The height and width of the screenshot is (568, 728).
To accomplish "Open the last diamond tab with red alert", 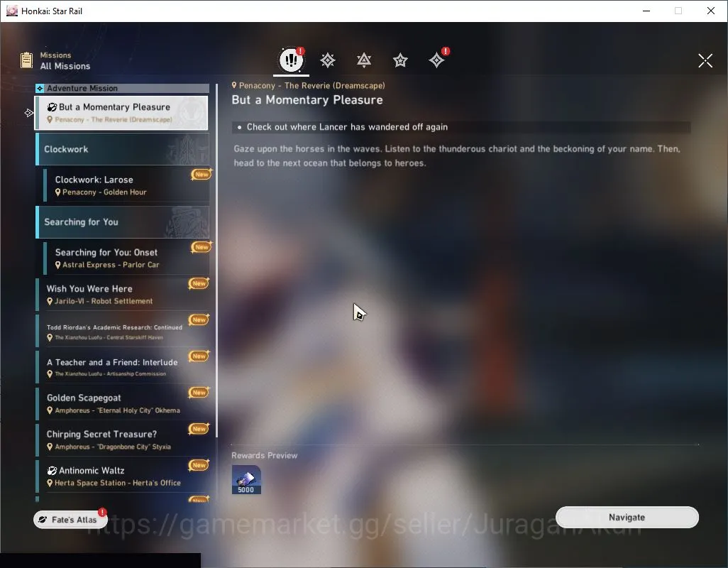I will coord(437,60).
